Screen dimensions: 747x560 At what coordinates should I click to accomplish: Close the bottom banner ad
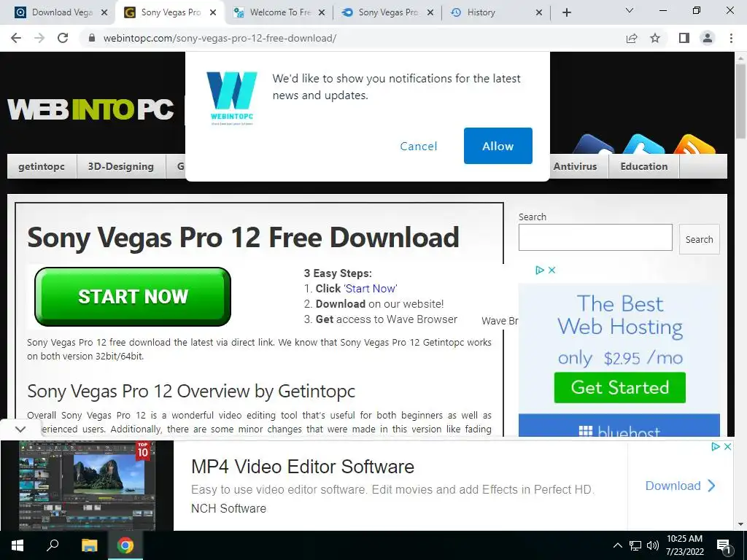(x=727, y=446)
